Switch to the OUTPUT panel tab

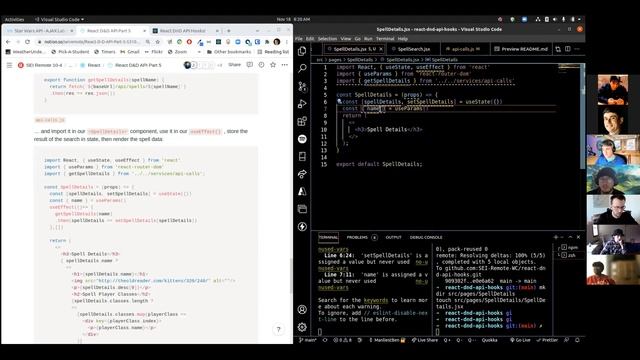(x=393, y=237)
